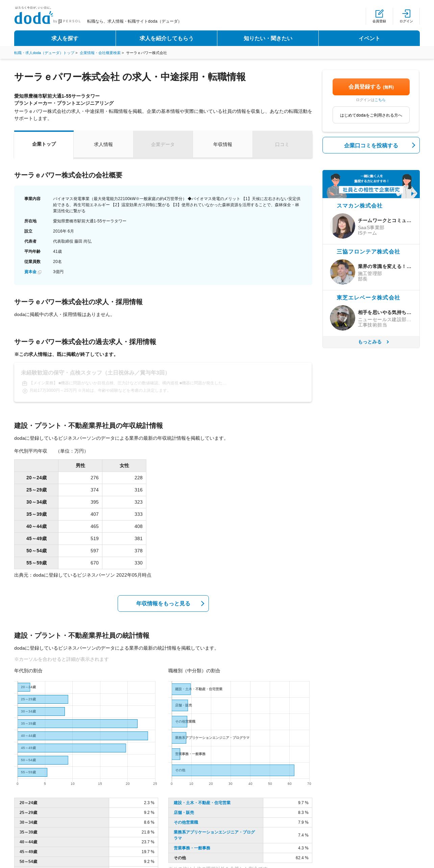Switch to the 求人情報 tab
The height and width of the screenshot is (868, 434).
click(103, 144)
